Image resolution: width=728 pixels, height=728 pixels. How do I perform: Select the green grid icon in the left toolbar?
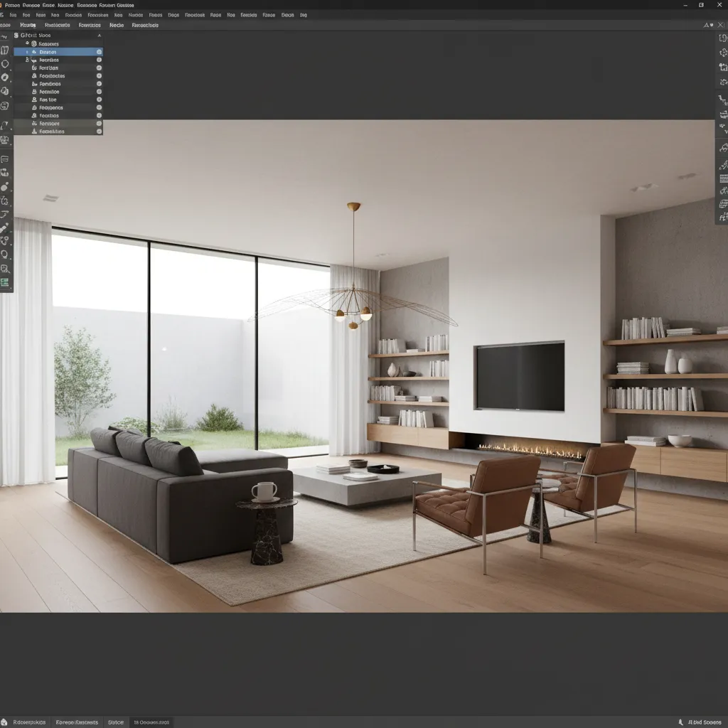[5, 282]
